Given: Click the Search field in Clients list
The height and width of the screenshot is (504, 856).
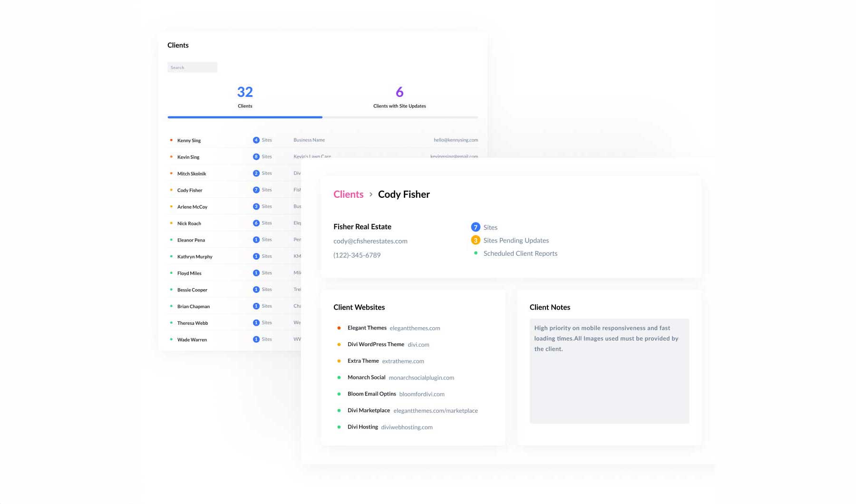Looking at the screenshot, I should coord(192,68).
